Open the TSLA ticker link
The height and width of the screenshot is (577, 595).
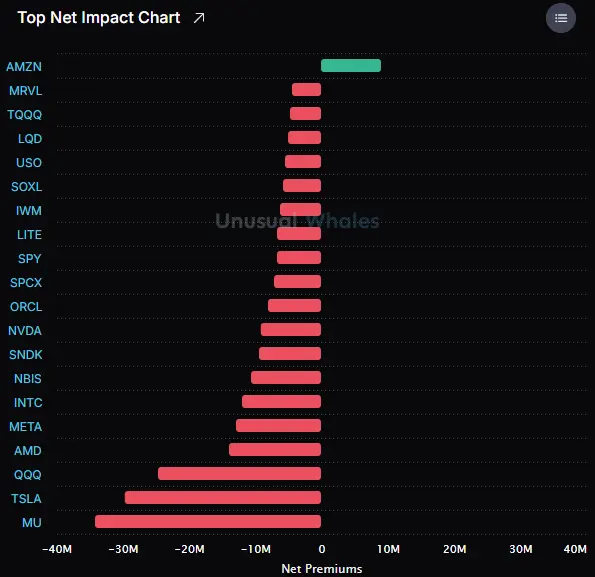[26, 498]
